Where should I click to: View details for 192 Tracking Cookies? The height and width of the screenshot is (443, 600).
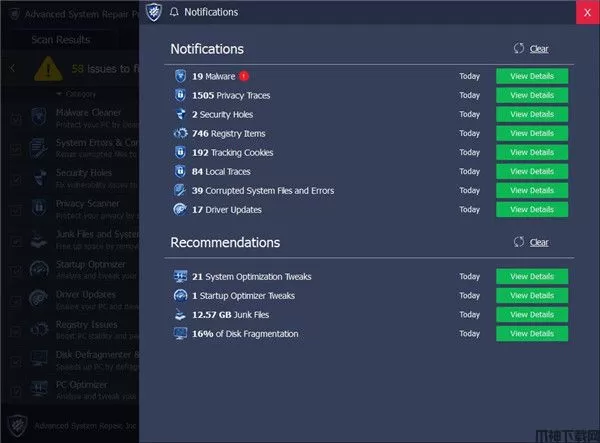point(531,153)
